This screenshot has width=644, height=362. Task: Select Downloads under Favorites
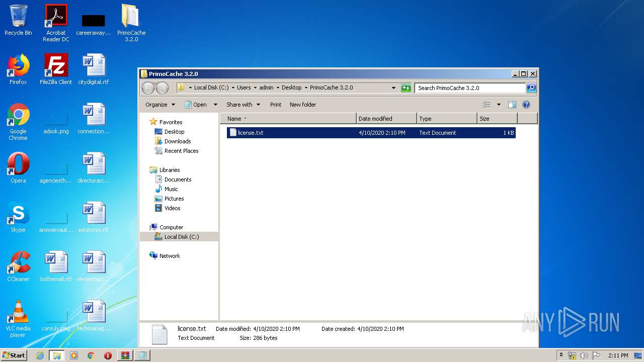coord(178,141)
